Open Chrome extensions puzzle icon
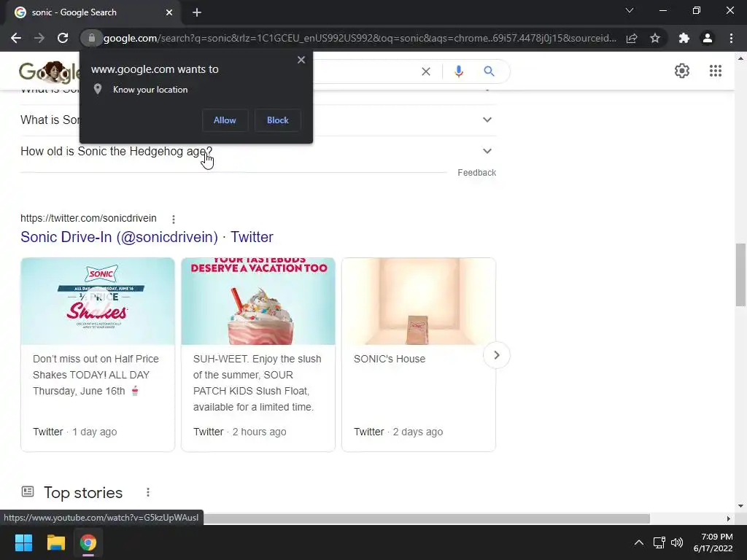747x560 pixels. [684, 38]
